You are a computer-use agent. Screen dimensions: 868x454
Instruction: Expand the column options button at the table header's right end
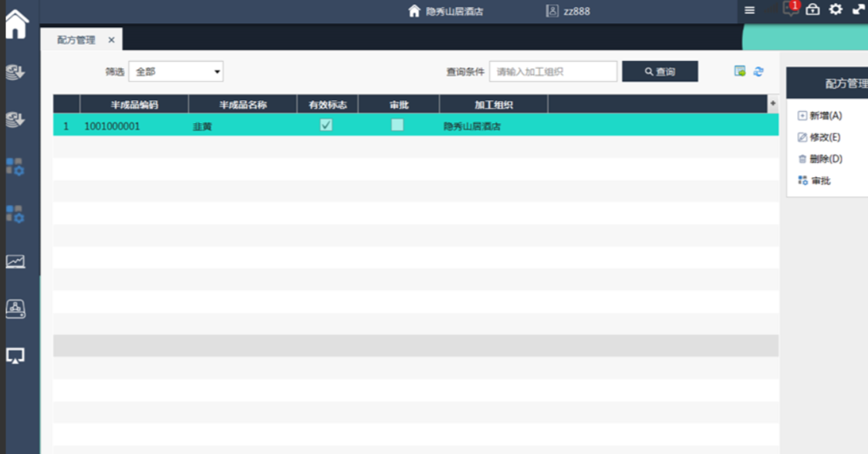[772, 104]
